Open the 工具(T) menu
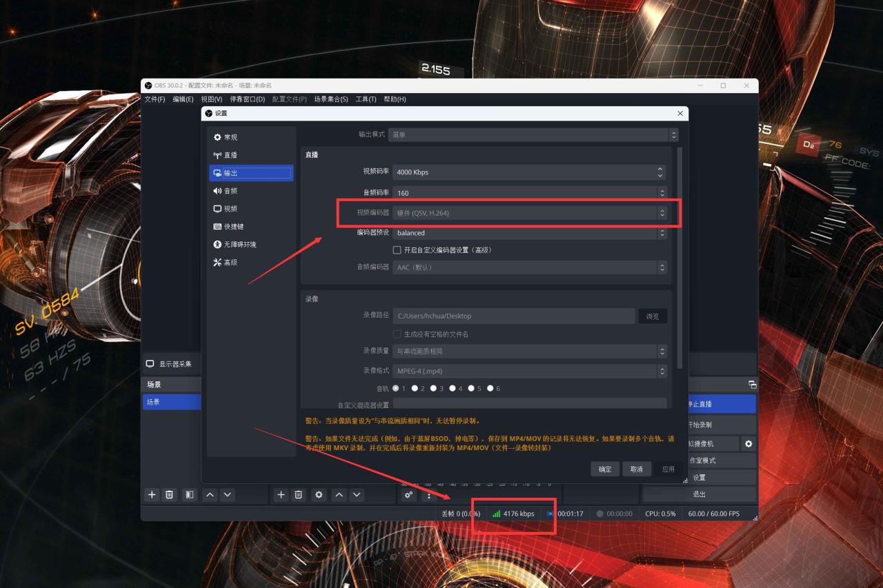883x588 pixels. pyautogui.click(x=366, y=99)
